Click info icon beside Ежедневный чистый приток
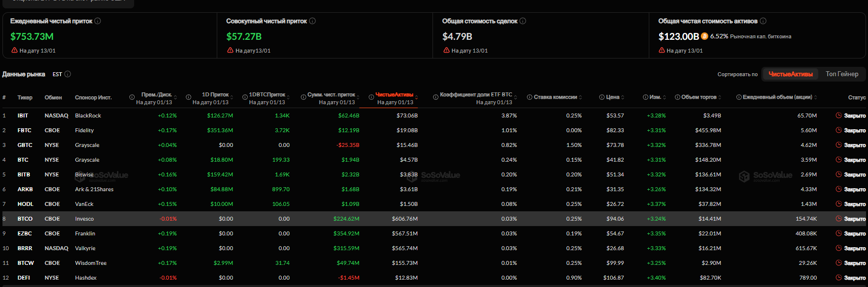This screenshot has height=287, width=868. coord(98,21)
